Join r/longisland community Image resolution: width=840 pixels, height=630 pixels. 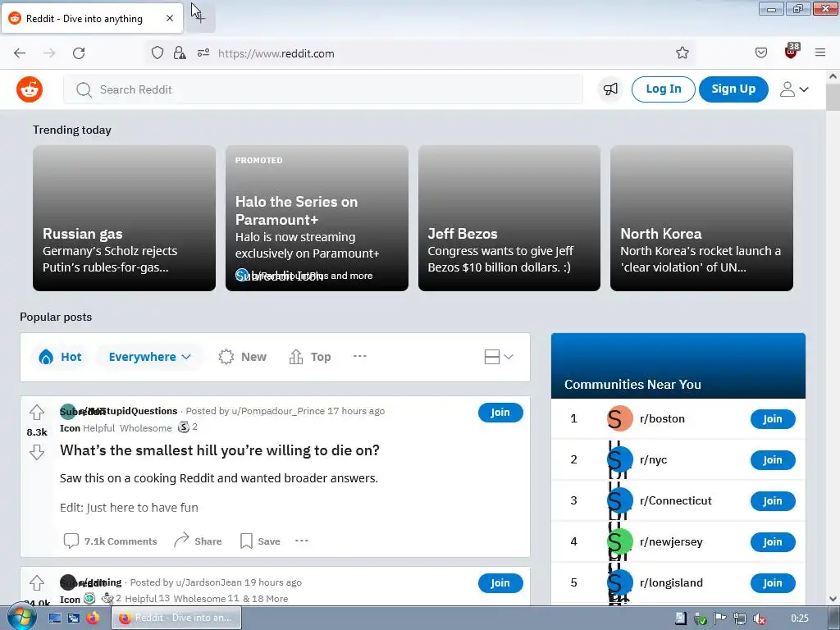pyautogui.click(x=773, y=583)
